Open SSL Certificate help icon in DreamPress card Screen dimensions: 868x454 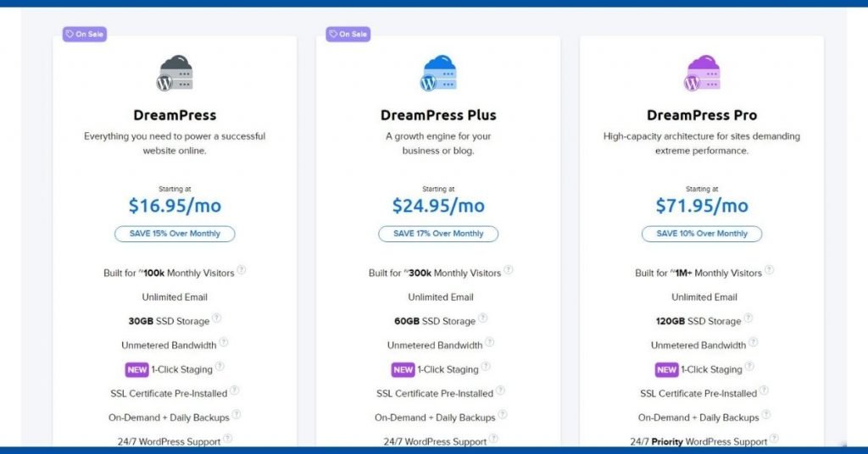[234, 391]
